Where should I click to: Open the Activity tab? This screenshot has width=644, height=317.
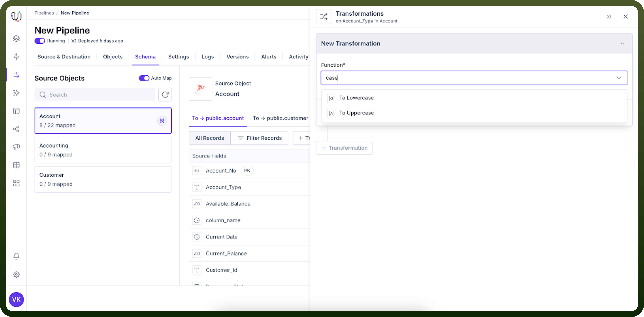coord(298,57)
